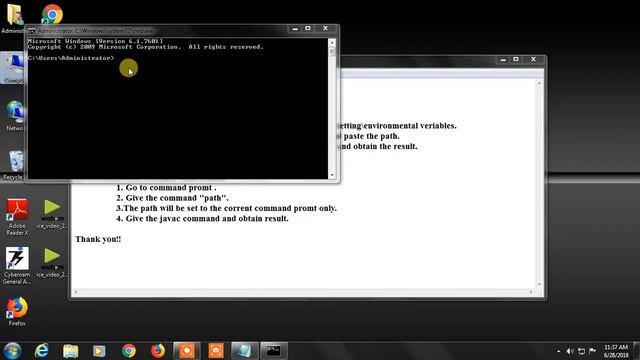
Task: Open the network tray icon
Action: point(581,351)
